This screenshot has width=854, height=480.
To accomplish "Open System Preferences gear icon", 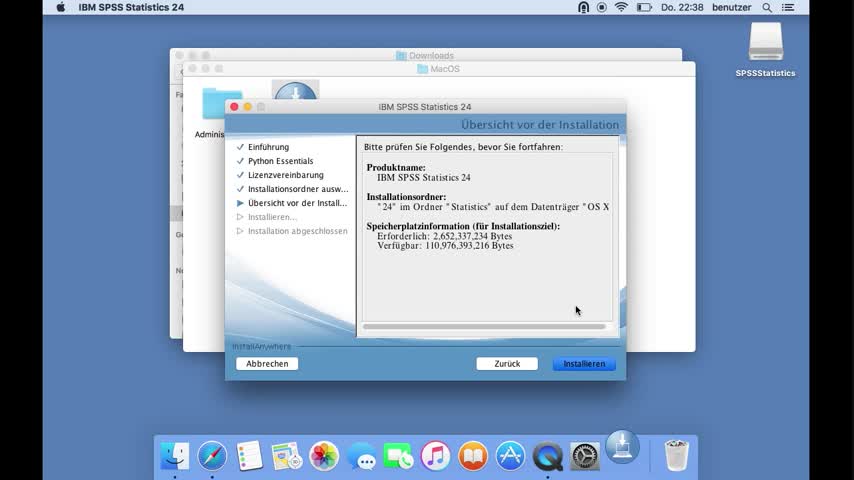I will pos(585,456).
